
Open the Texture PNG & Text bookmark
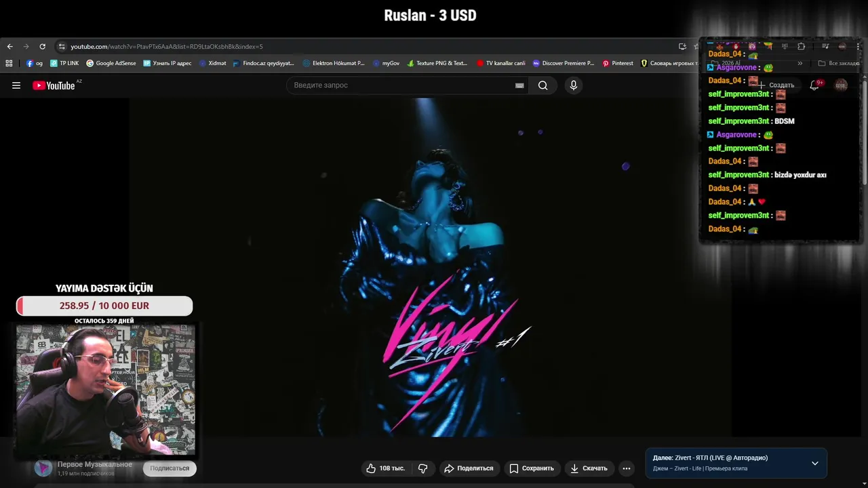(437, 63)
